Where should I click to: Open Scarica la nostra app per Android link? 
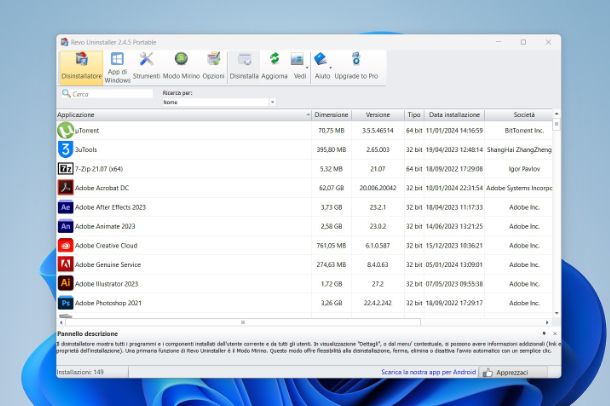coord(428,372)
